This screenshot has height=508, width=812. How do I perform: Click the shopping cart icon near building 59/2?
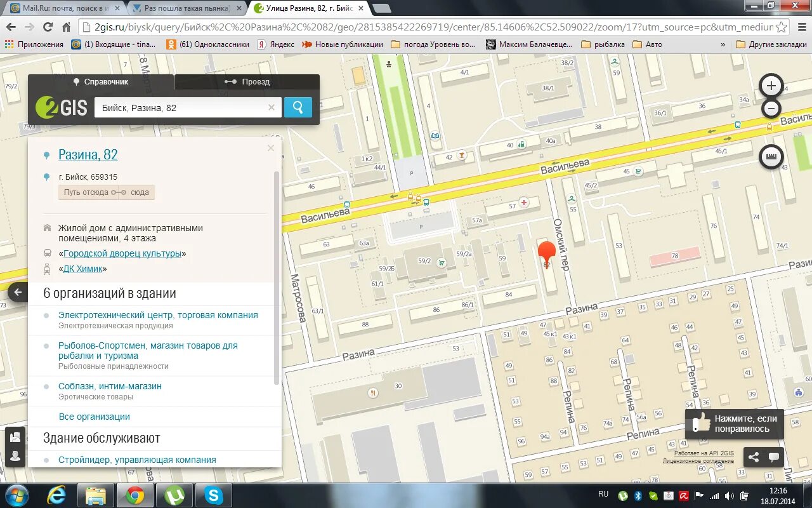coord(442,262)
